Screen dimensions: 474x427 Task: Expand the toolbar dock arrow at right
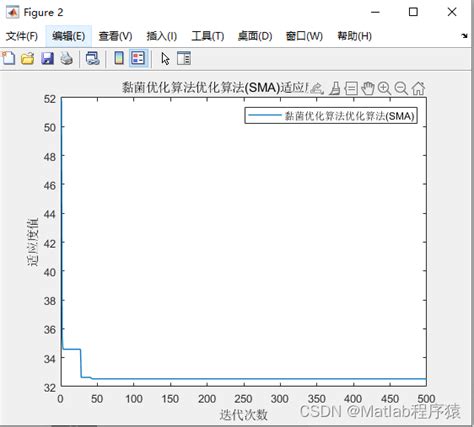465,36
